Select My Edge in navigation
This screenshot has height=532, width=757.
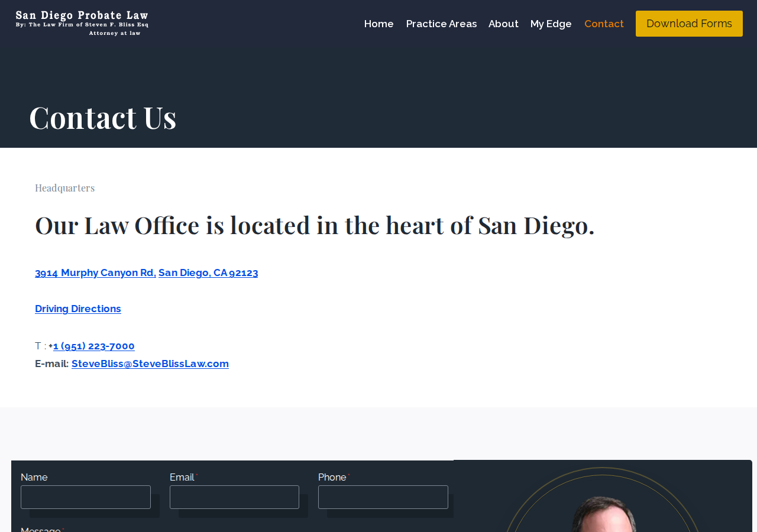(551, 24)
